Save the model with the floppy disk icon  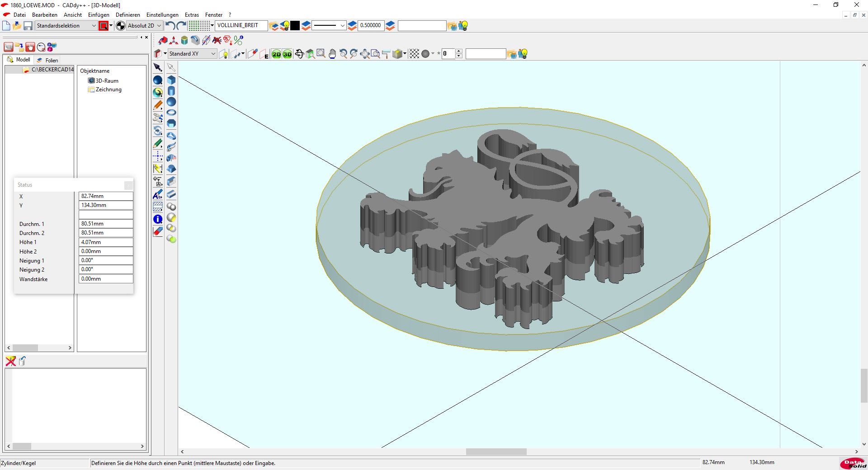28,26
